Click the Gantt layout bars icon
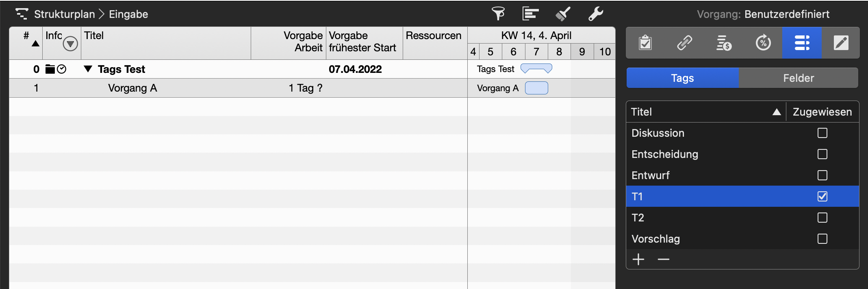This screenshot has height=289, width=868. 530,14
